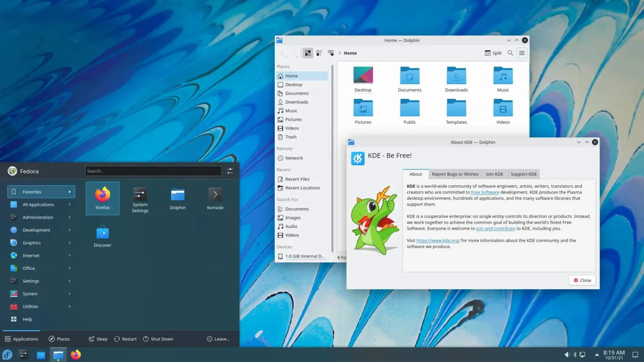Screen dimensions: 644x362
Task: Open System Settings from favorites
Action: tap(140, 198)
